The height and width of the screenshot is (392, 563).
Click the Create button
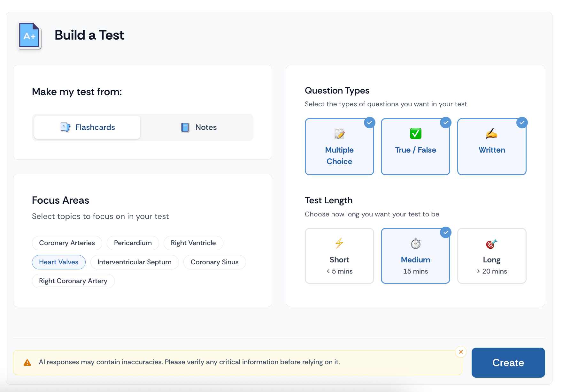pos(508,363)
